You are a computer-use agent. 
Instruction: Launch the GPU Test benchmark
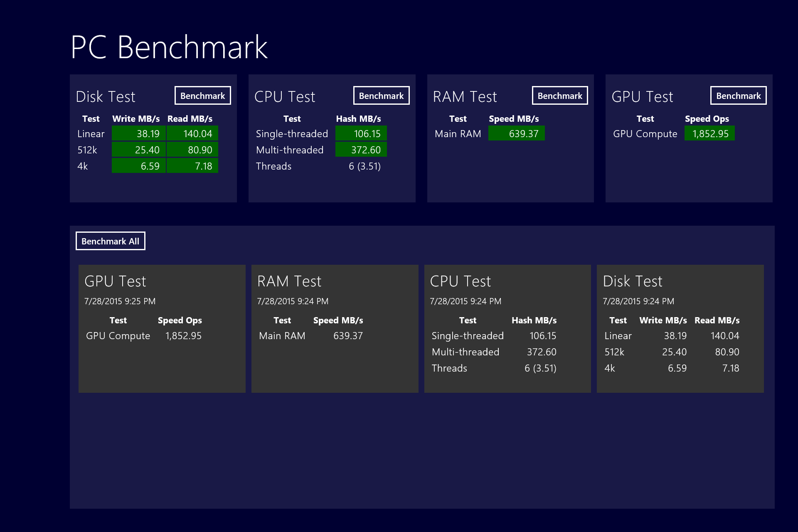(738, 96)
